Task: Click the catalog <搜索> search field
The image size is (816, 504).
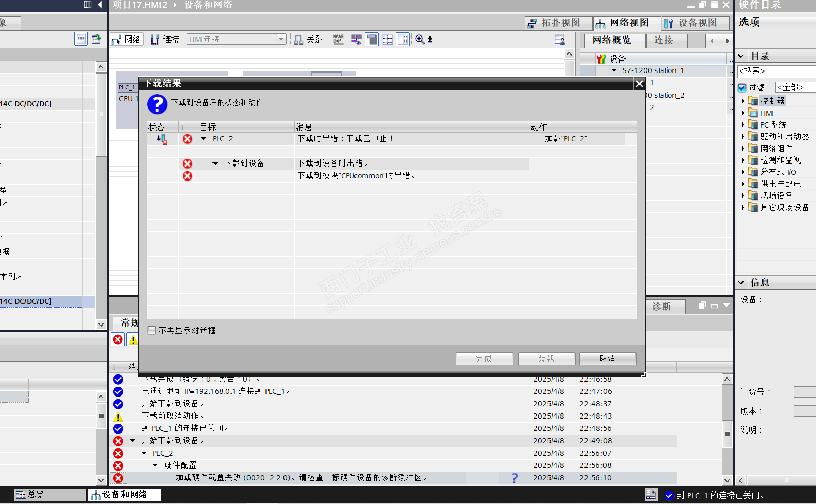Action: [776, 71]
